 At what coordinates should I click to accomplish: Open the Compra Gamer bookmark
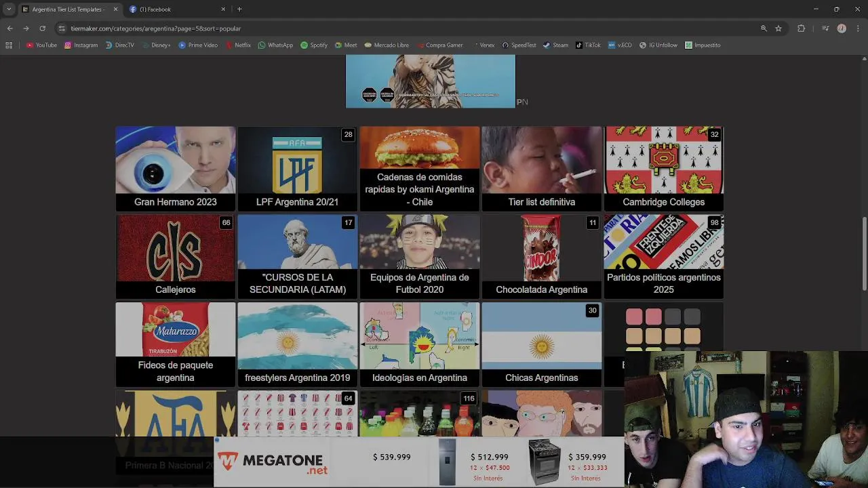point(439,45)
